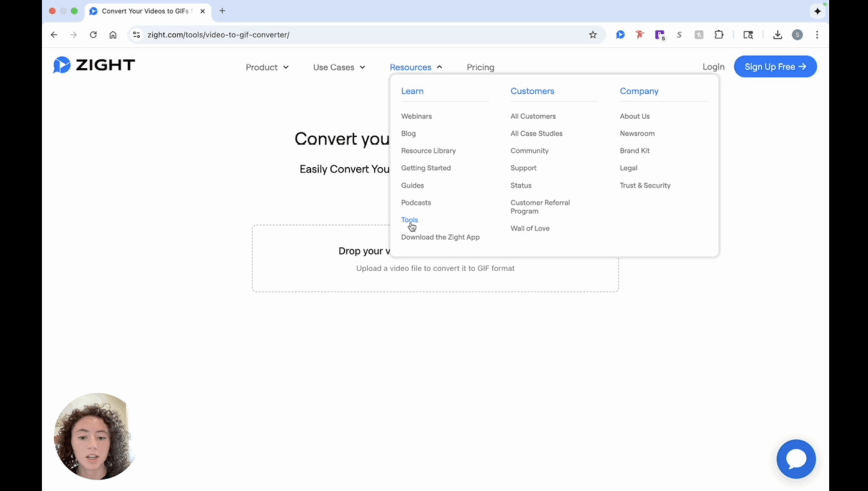Open the Trust & Security page
The image size is (868, 491).
point(645,185)
